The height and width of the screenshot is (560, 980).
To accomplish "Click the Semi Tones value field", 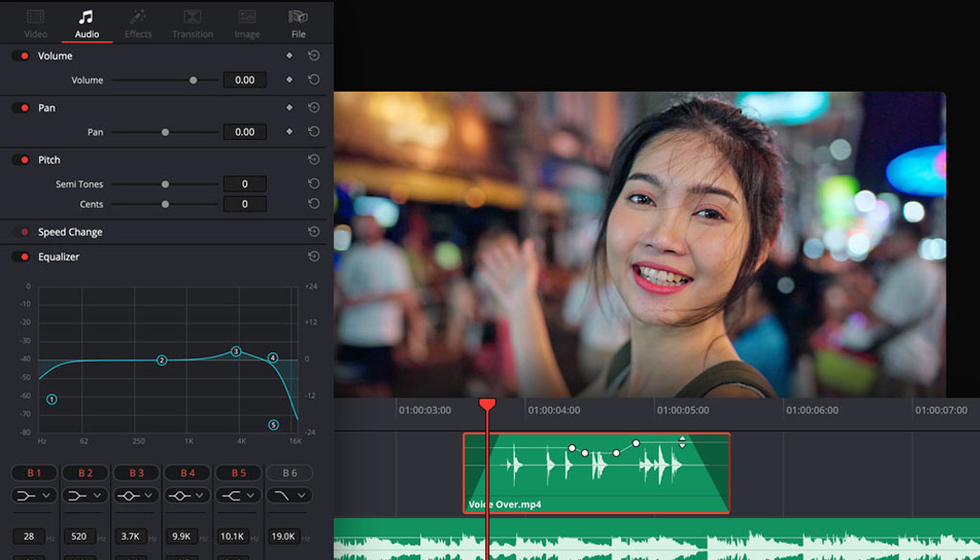I will point(245,184).
